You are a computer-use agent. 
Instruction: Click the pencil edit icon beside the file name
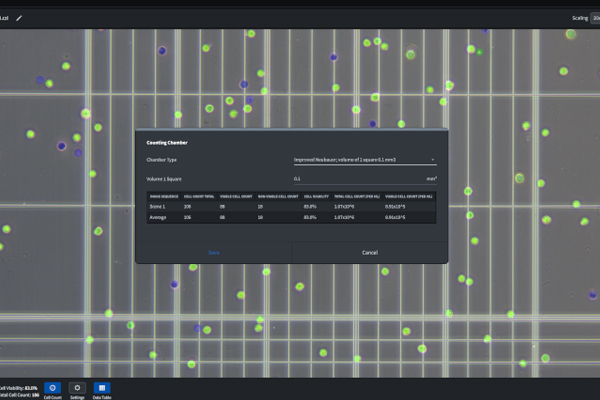[x=19, y=18]
